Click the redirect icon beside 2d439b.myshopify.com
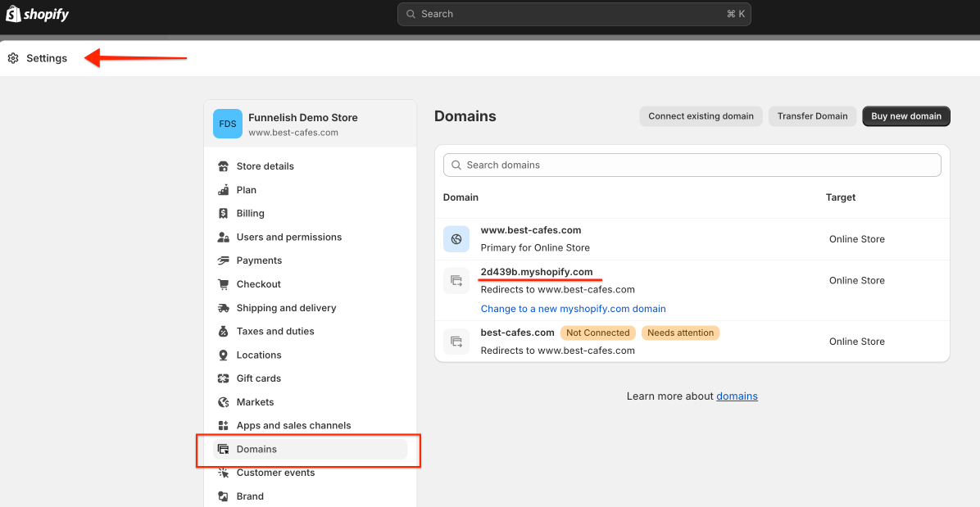This screenshot has width=980, height=507. (456, 281)
